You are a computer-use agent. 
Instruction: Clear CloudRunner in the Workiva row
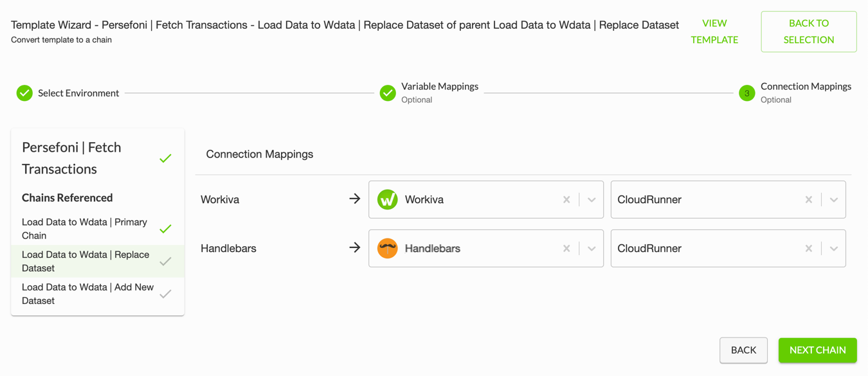[809, 200]
